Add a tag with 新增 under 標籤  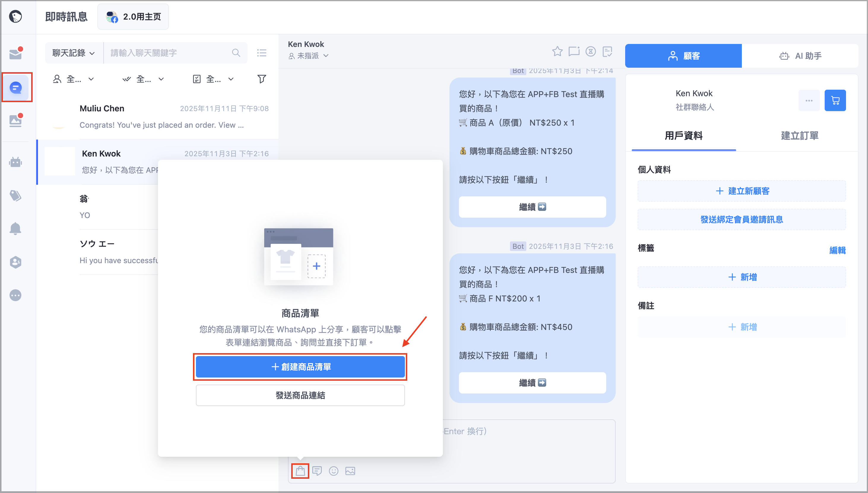[x=742, y=277]
